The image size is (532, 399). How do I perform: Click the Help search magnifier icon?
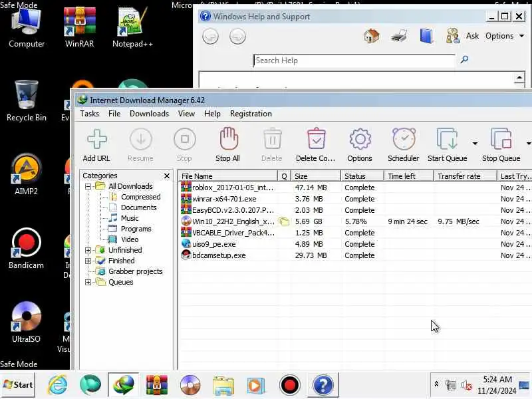click(x=464, y=60)
